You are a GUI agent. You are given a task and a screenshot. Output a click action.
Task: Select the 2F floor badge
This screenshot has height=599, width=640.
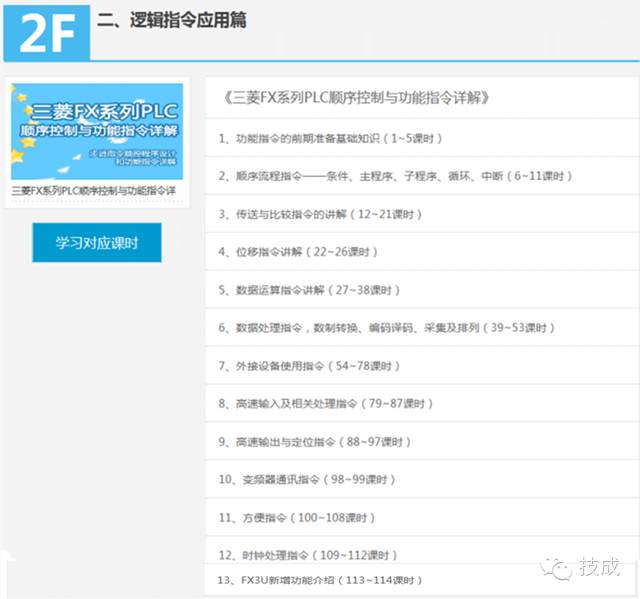coord(47,33)
